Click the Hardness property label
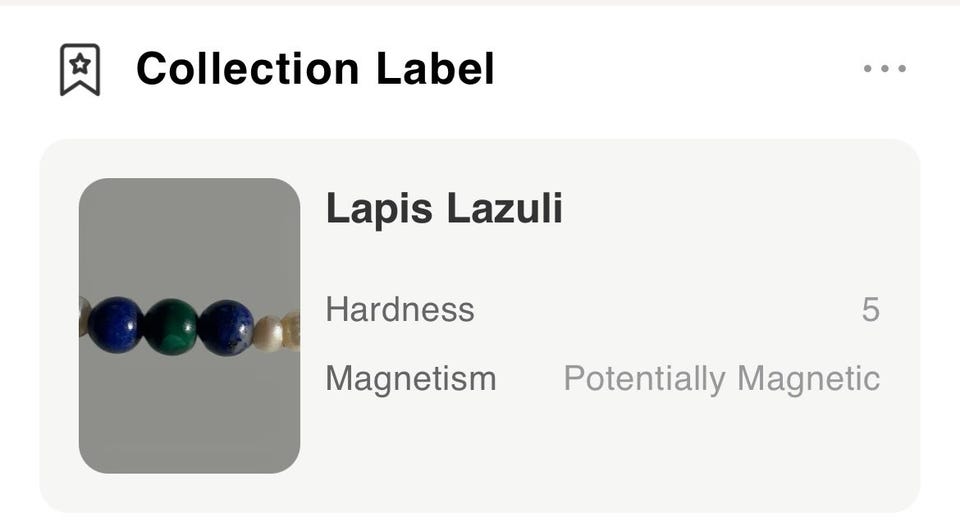This screenshot has height=527, width=960. (x=400, y=309)
